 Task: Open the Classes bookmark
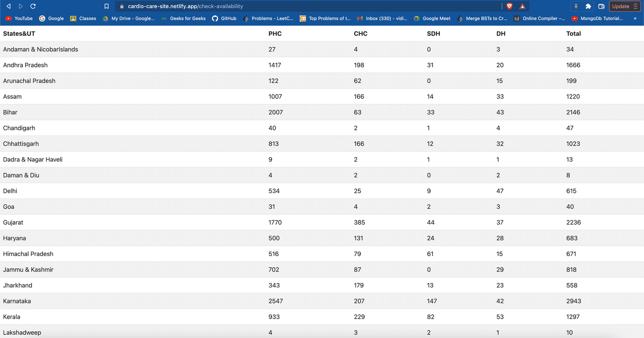[x=83, y=18]
